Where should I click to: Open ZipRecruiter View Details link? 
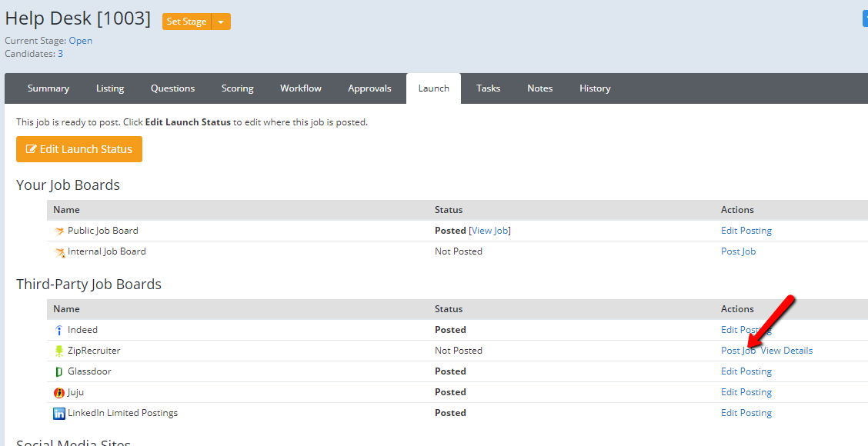tap(786, 351)
